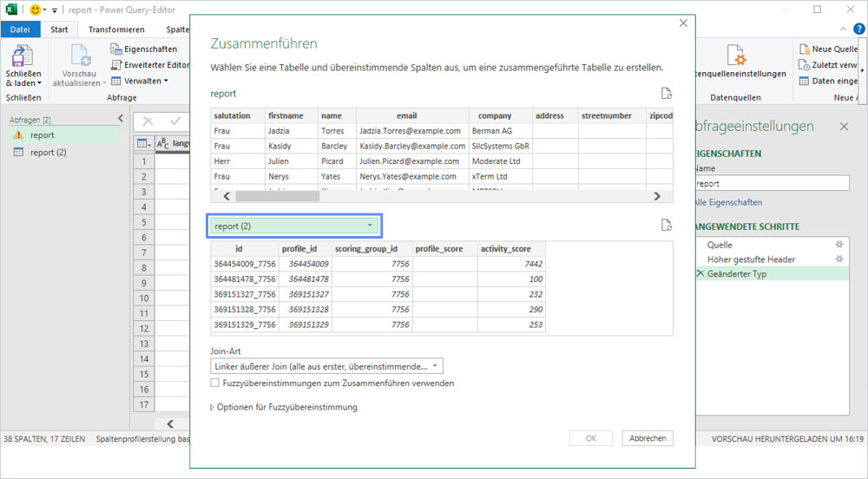Close the Zusammenführen dialog
The image size is (868, 479).
pyautogui.click(x=683, y=23)
